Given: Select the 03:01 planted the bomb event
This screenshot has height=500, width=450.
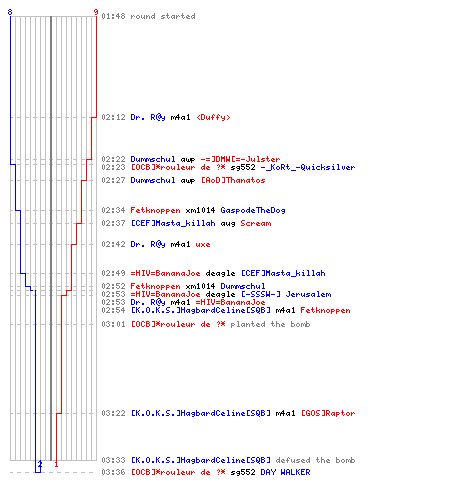Looking at the screenshot, I should coord(206,324).
